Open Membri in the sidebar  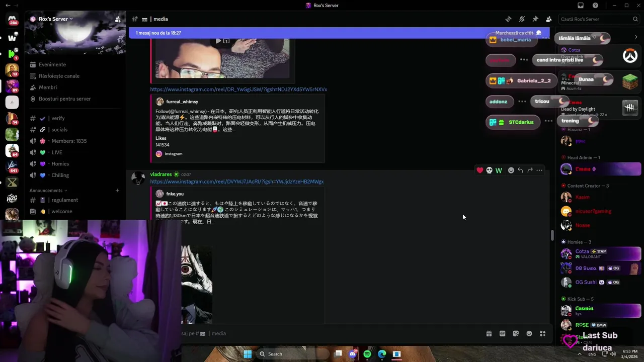(75, 87)
